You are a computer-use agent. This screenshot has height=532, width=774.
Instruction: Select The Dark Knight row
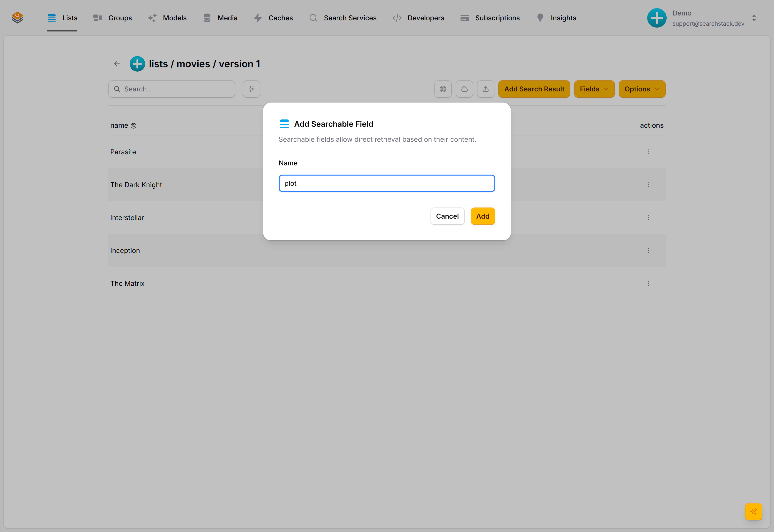click(x=387, y=185)
